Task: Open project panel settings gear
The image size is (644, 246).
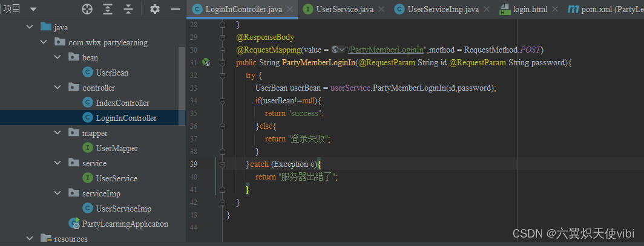Action: coord(155,9)
